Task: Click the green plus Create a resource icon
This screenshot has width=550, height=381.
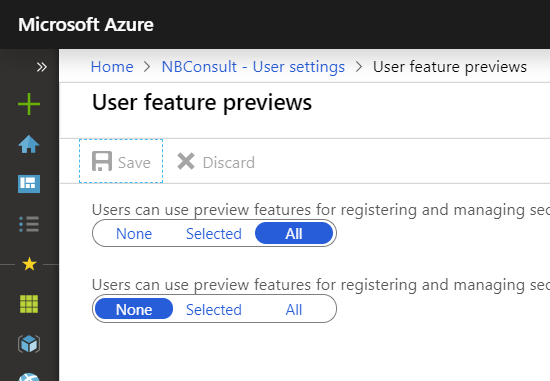Action: (29, 104)
